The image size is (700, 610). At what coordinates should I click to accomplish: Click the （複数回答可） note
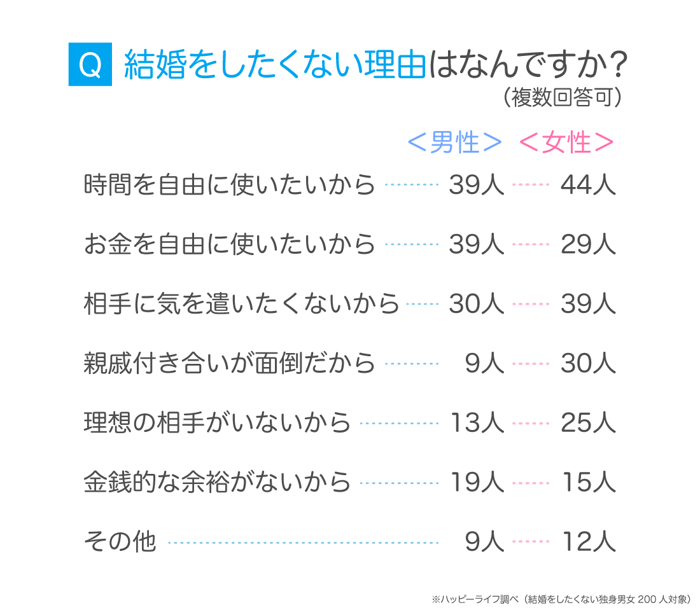[561, 98]
